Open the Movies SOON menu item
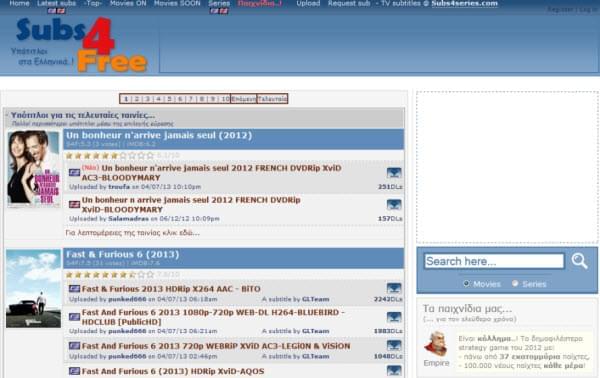Image resolution: width=600 pixels, height=378 pixels. click(x=177, y=3)
